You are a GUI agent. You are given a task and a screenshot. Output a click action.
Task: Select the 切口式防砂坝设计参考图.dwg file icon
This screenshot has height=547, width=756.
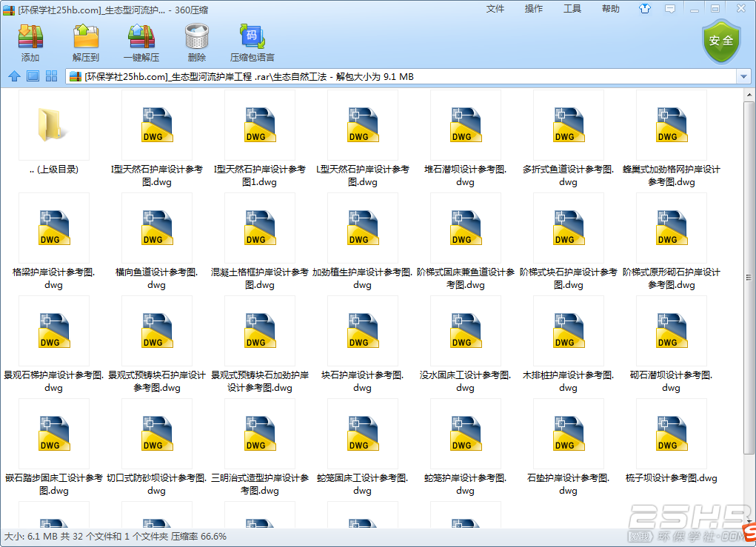157,434
